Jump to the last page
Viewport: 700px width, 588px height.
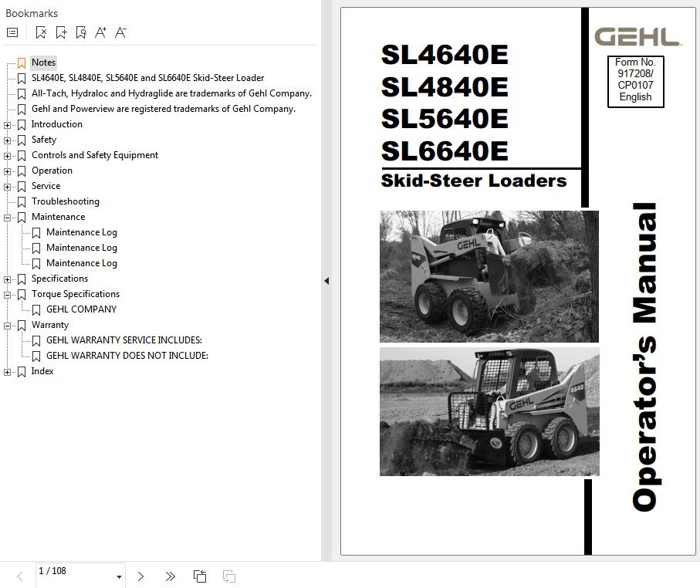(x=170, y=576)
